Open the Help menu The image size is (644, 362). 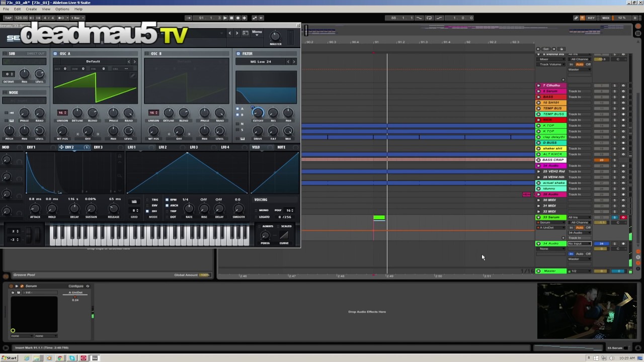[x=78, y=9]
